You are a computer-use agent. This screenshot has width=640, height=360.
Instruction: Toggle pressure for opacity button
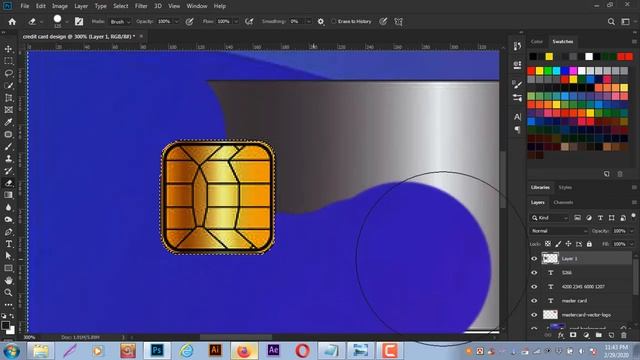click(x=189, y=22)
